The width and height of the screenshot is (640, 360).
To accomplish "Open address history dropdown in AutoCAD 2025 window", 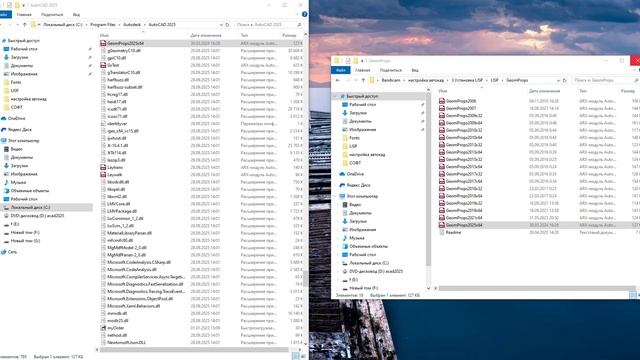I will pos(221,25).
